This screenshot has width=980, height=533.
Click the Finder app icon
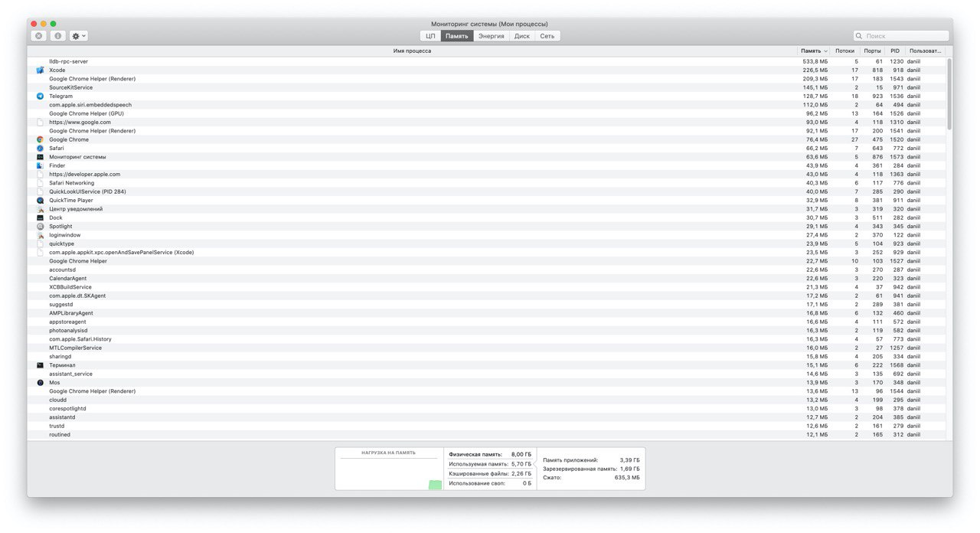[x=41, y=165]
